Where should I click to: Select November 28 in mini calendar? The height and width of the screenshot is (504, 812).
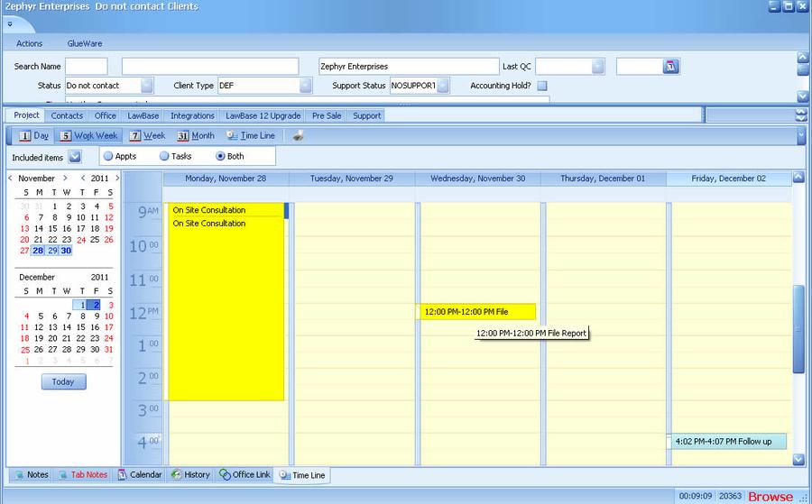tap(38, 251)
